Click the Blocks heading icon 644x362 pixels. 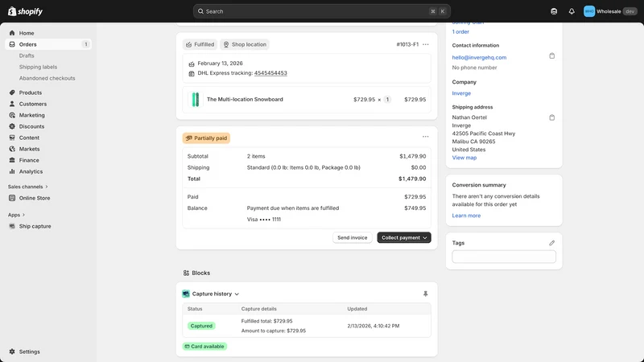point(186,273)
